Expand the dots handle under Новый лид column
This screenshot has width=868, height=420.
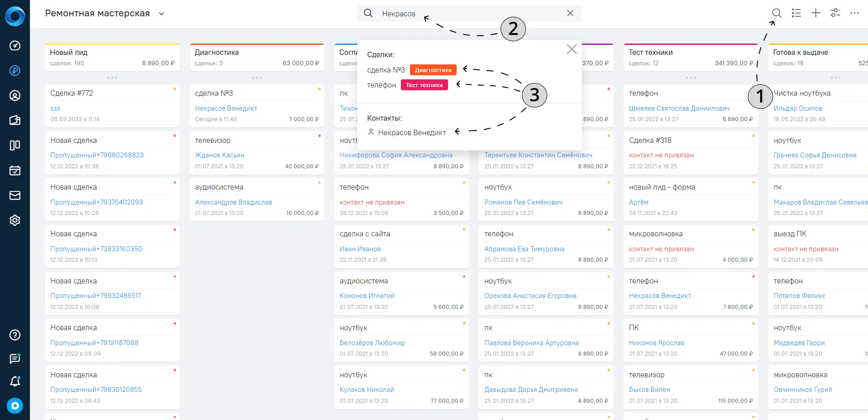click(x=112, y=78)
